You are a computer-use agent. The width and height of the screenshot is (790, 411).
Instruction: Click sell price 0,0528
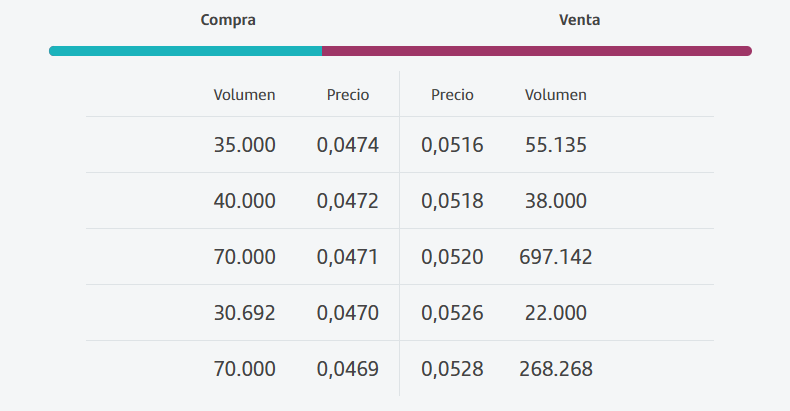pyautogui.click(x=452, y=369)
